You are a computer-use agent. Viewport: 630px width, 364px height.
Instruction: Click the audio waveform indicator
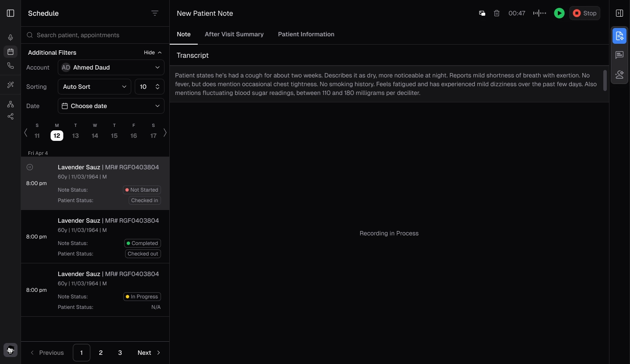tap(539, 13)
